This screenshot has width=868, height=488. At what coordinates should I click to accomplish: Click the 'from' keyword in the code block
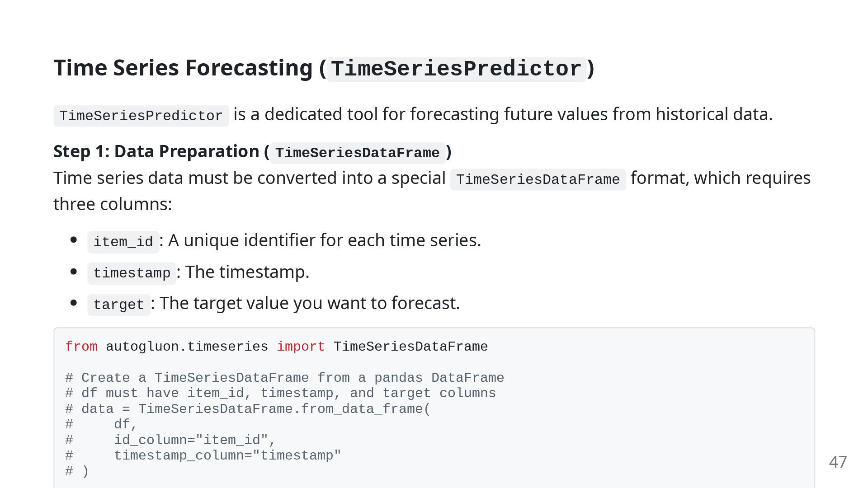point(81,347)
